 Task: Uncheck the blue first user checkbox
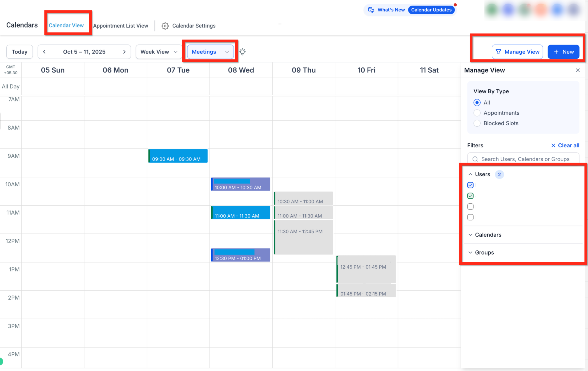coord(470,185)
